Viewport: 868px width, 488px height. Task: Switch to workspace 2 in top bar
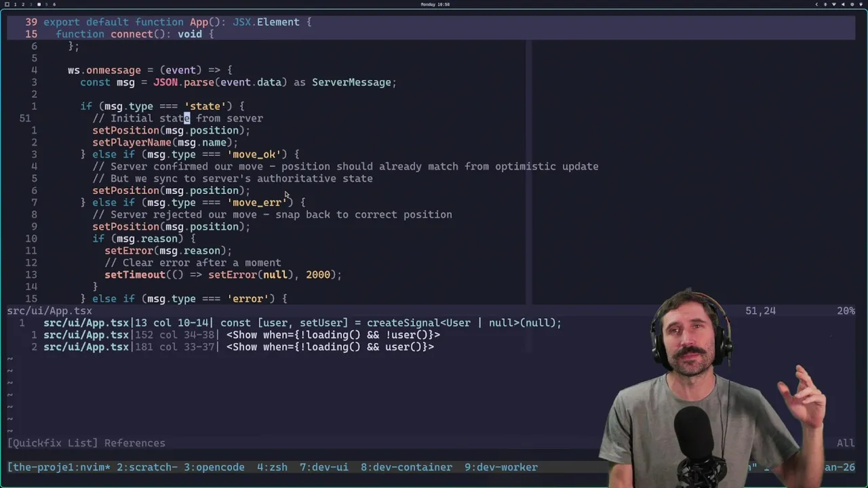click(x=23, y=4)
